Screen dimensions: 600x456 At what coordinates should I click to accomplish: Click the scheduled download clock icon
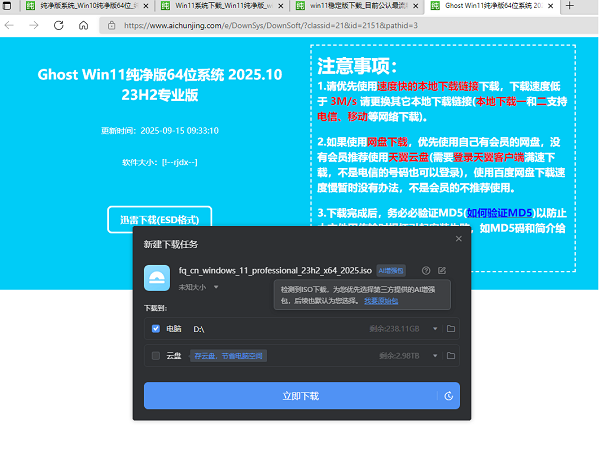[x=446, y=396]
